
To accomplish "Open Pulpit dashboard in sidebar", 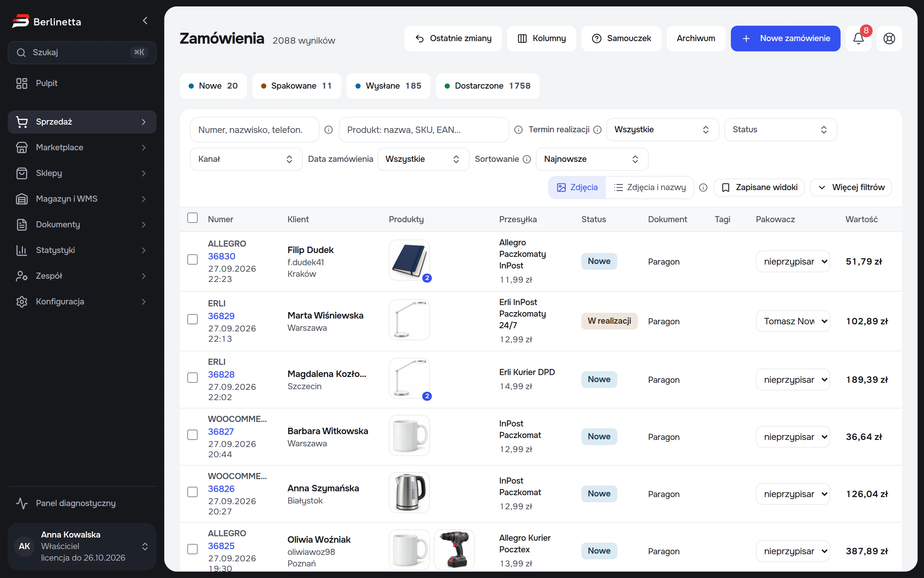I will coord(82,83).
